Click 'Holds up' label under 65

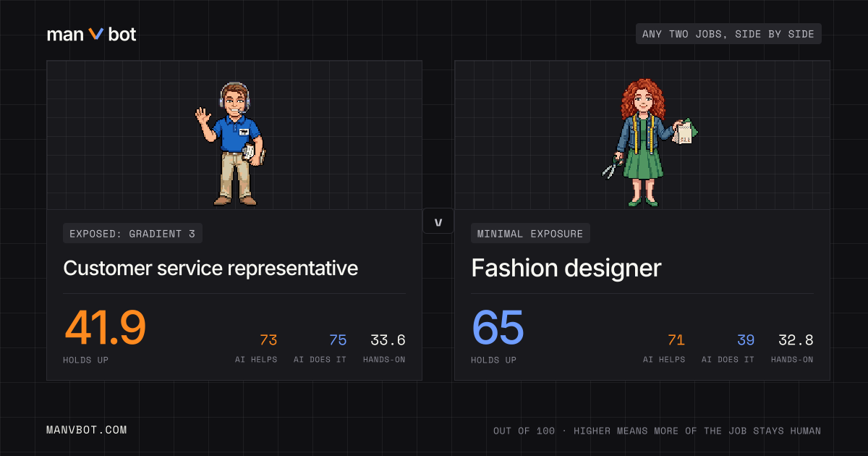point(495,360)
